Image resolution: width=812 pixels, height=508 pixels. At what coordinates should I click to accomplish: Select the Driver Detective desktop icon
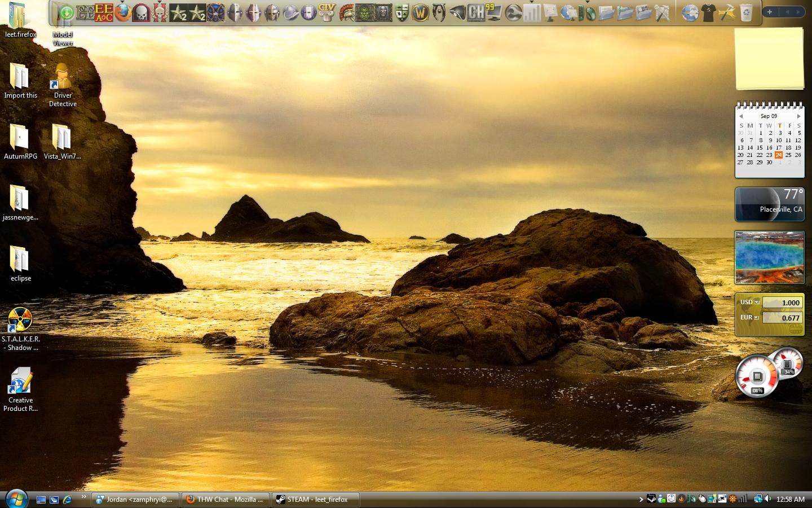point(63,85)
